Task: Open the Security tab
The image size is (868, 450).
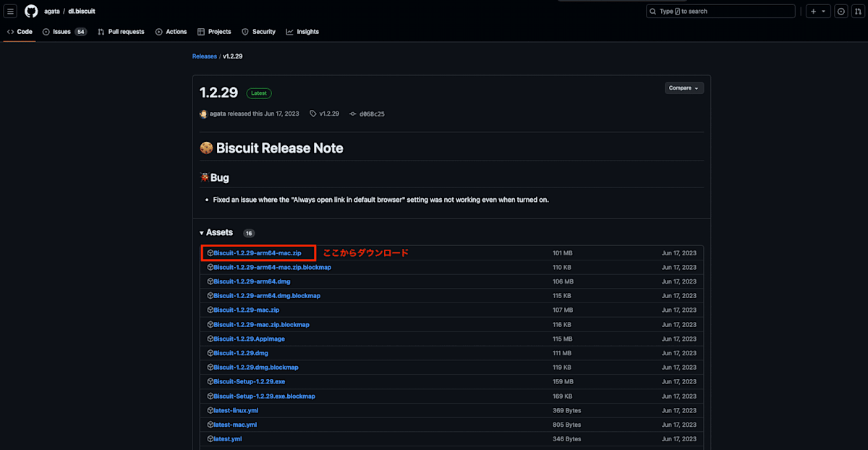Action: (x=258, y=32)
